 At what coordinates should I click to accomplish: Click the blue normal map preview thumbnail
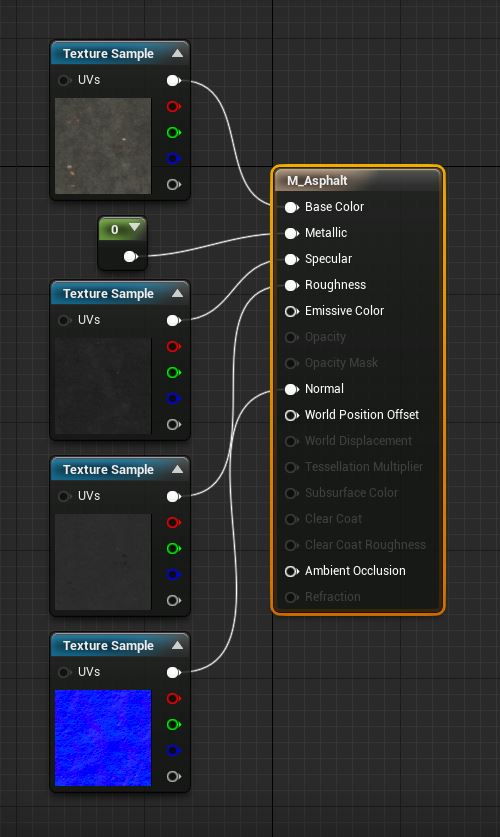[103, 739]
